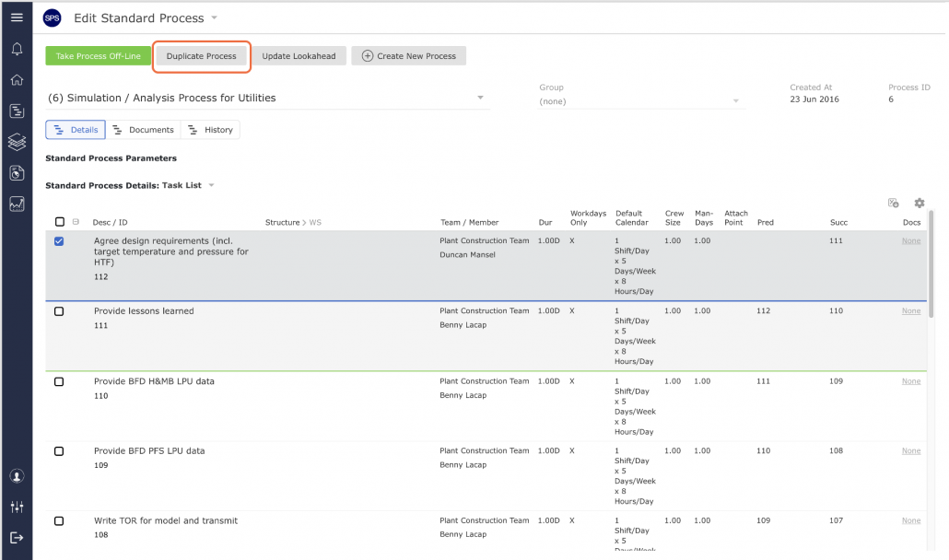Click the Dur column header
This screenshot has height=560, width=949.
[x=545, y=223]
